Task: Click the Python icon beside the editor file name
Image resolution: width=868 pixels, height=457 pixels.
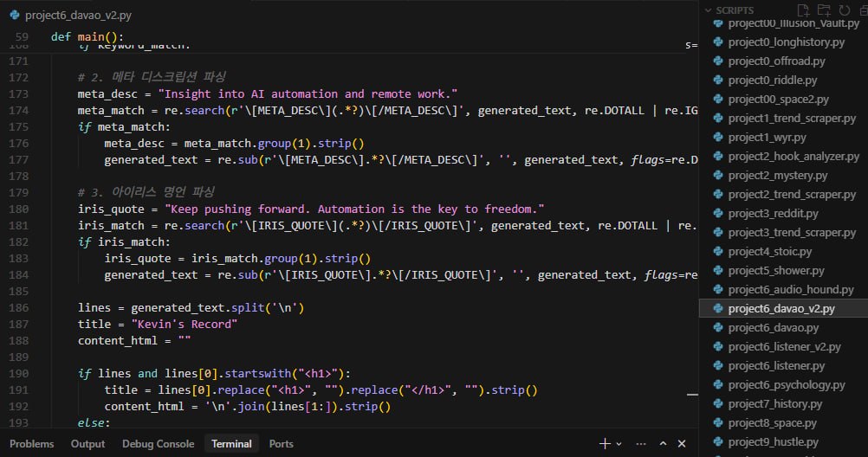Action: click(x=15, y=15)
